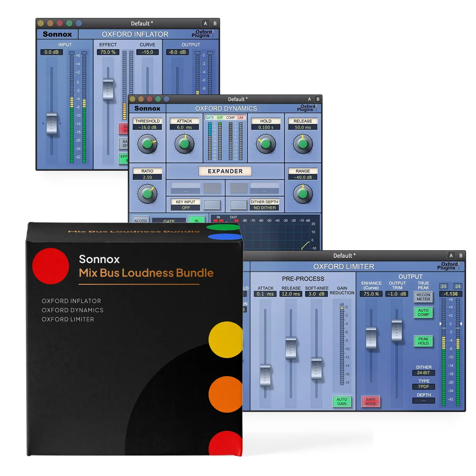Image resolution: width=476 pixels, height=476 pixels.
Task: Click the Dynamics THRESHOLD value -16.0 dB
Action: pos(147,127)
